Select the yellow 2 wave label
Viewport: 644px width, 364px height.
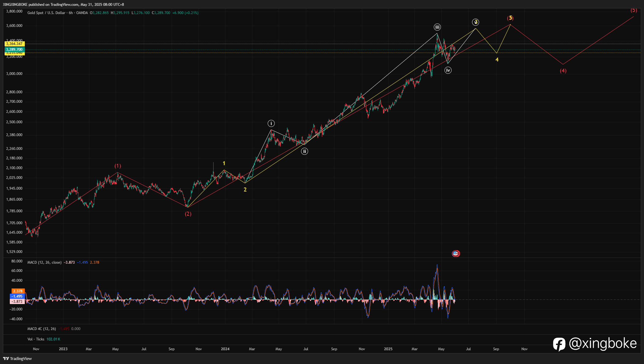coord(245,190)
